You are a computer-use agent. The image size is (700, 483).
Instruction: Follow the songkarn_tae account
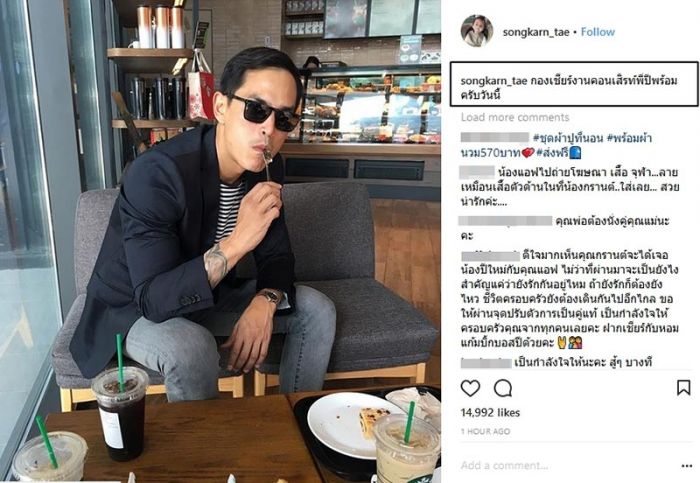tap(598, 32)
